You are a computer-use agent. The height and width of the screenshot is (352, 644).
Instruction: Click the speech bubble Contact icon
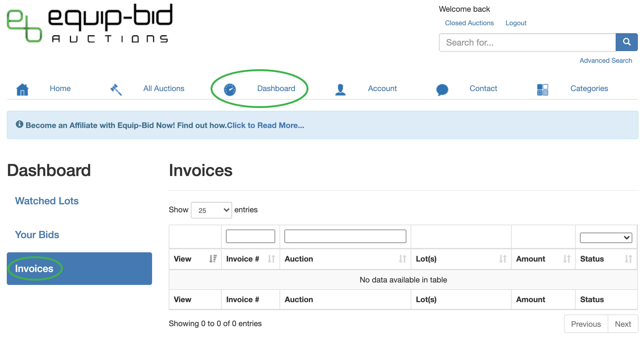[442, 90]
